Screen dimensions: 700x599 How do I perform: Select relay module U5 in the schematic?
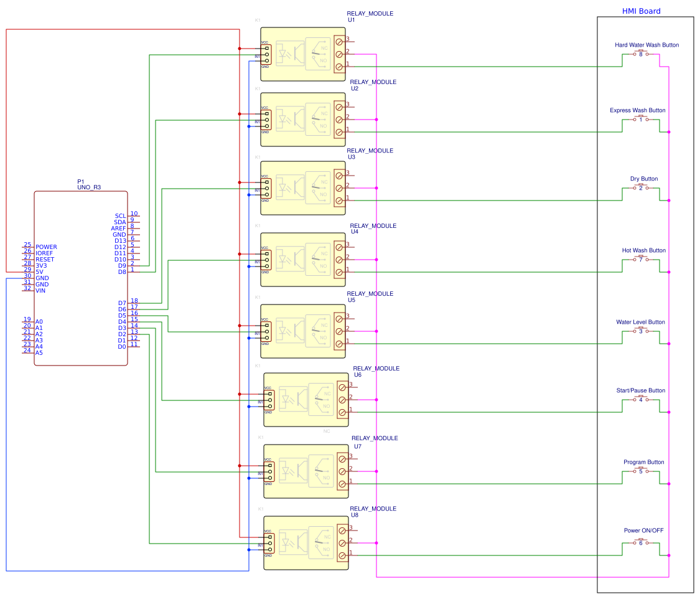pyautogui.click(x=302, y=331)
